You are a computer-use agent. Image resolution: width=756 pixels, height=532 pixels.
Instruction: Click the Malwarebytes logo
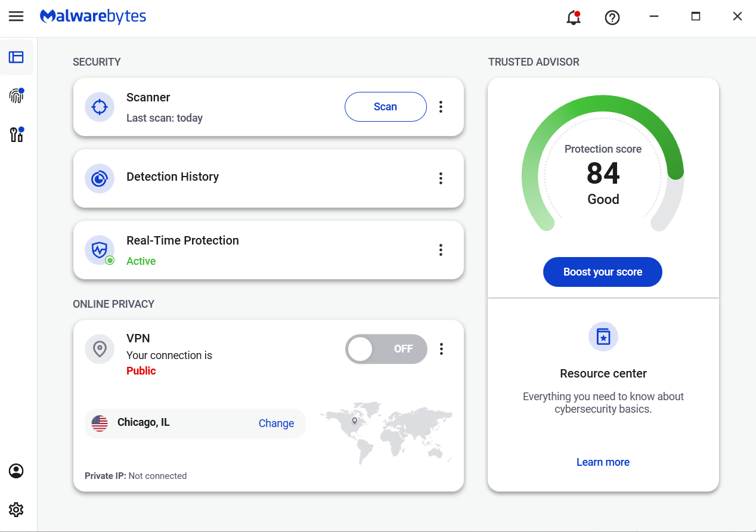(x=93, y=16)
